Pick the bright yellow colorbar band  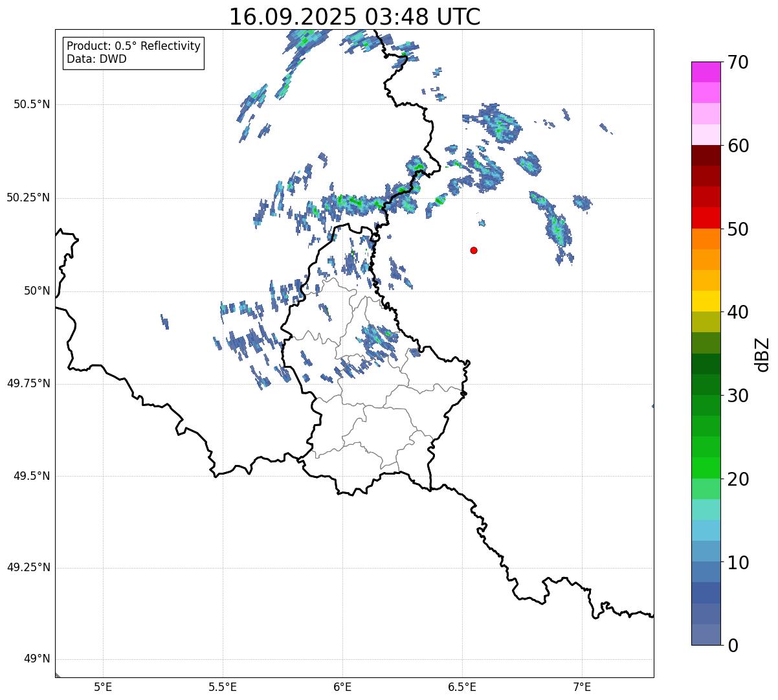click(x=706, y=301)
